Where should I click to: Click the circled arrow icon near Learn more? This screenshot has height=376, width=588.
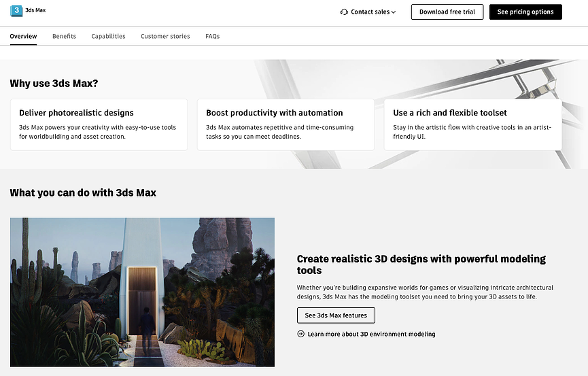tap(300, 334)
